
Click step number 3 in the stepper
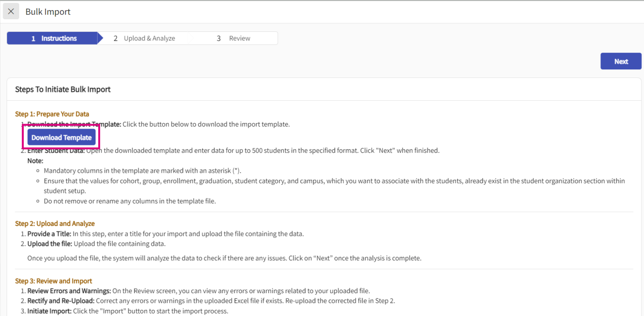219,38
